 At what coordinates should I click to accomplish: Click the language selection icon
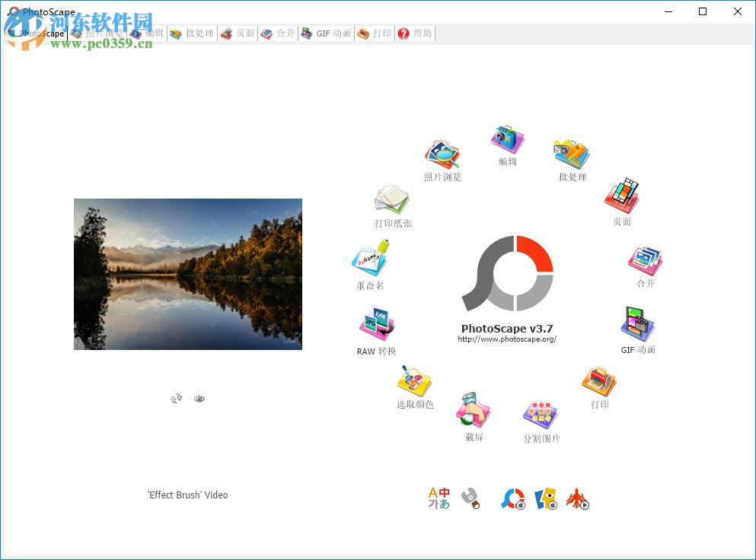[439, 498]
